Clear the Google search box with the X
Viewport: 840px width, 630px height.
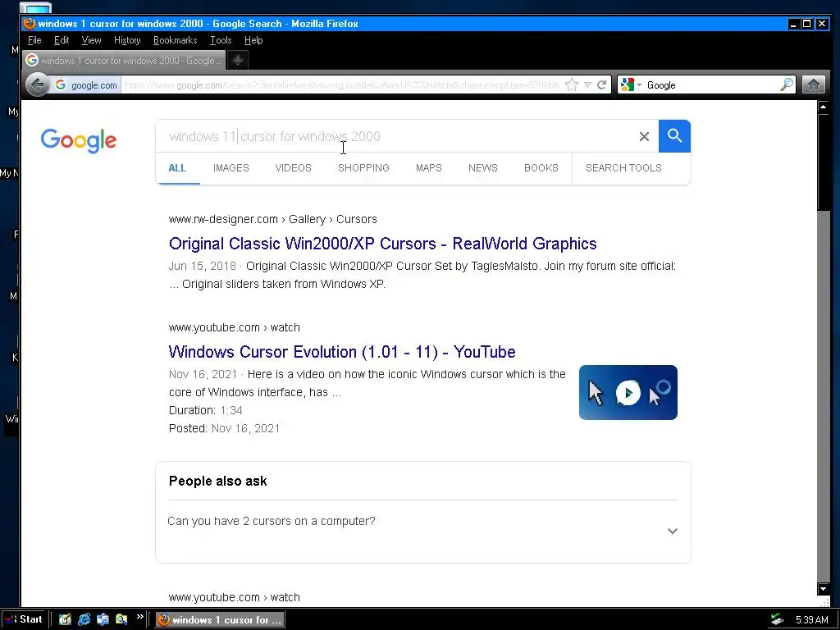[x=645, y=137]
